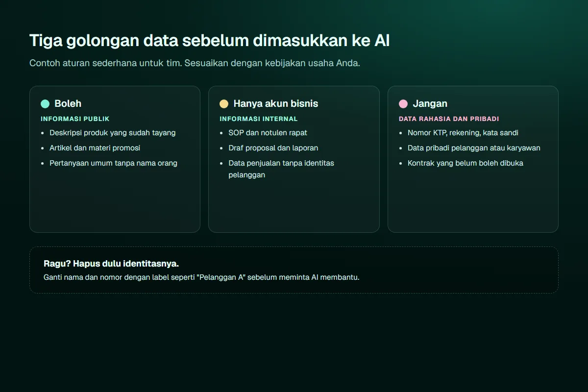Click the "Jangan" card title
The image size is (588, 392).
(430, 103)
